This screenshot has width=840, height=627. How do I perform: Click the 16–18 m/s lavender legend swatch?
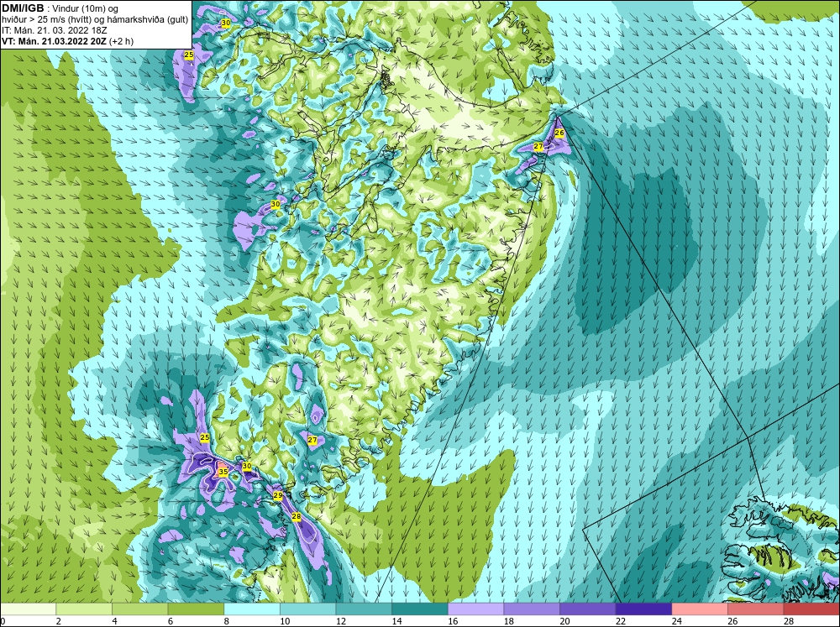coord(475,609)
